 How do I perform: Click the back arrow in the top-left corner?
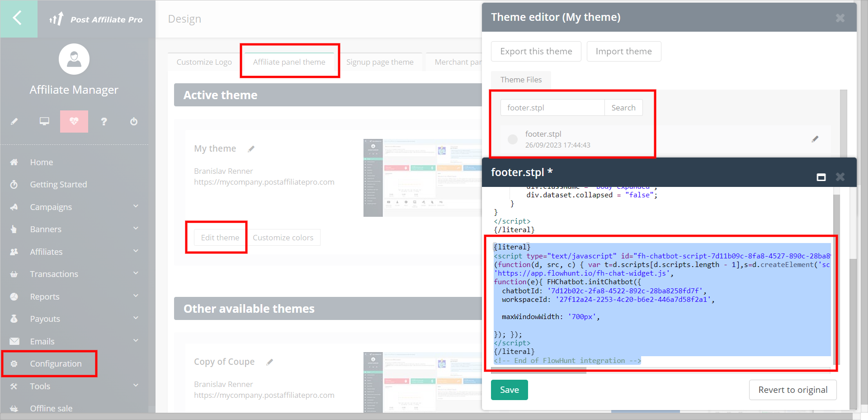click(17, 18)
